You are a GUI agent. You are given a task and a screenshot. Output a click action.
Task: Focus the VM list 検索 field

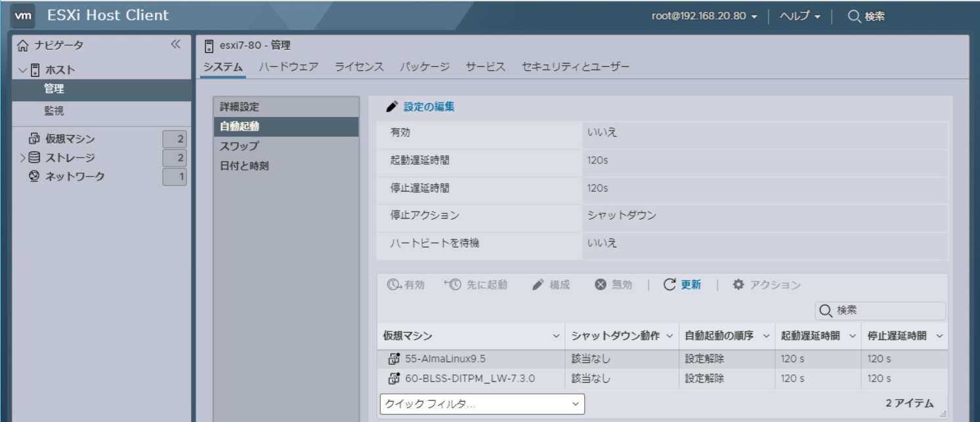[880, 310]
